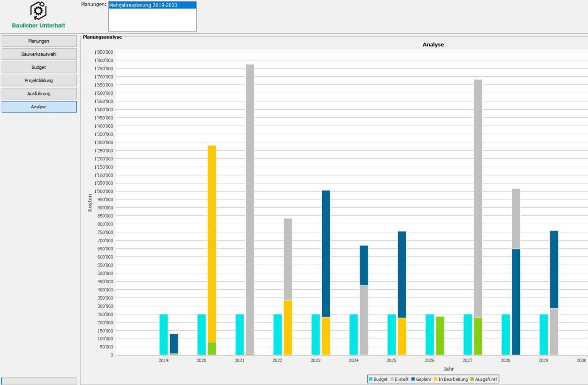Viewport: 588px width, 385px height.
Task: Click the Ausgeführt green legend swatch
Action: click(x=472, y=379)
